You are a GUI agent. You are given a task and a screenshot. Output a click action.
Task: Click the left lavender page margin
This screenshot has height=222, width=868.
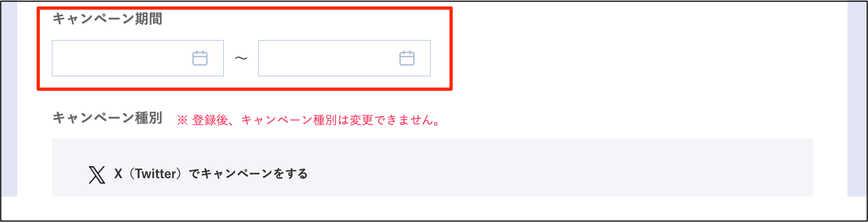point(9,99)
